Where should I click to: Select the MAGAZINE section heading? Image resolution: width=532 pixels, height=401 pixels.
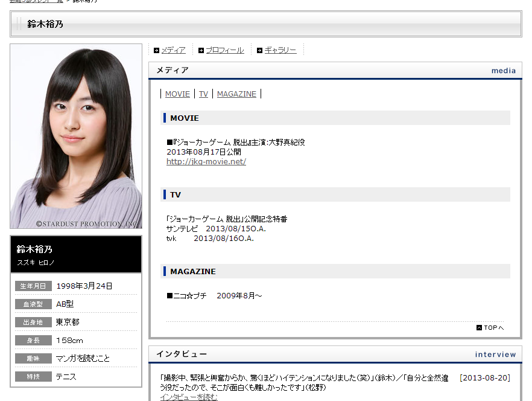(193, 272)
